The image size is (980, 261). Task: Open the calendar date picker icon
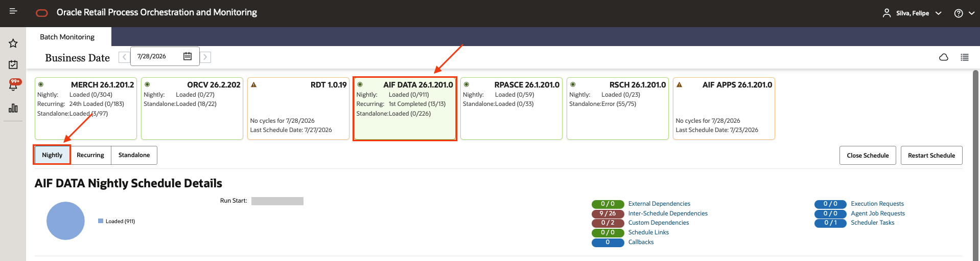point(188,56)
